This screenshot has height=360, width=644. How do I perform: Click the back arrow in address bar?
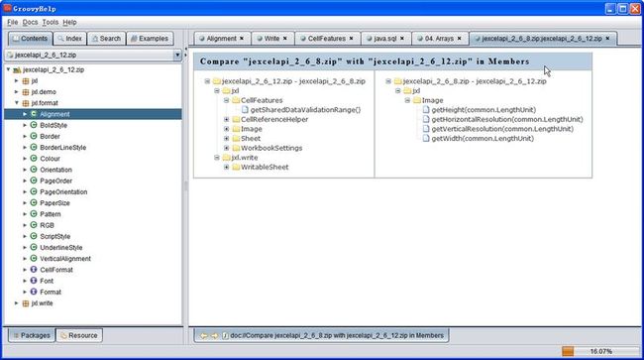204,336
